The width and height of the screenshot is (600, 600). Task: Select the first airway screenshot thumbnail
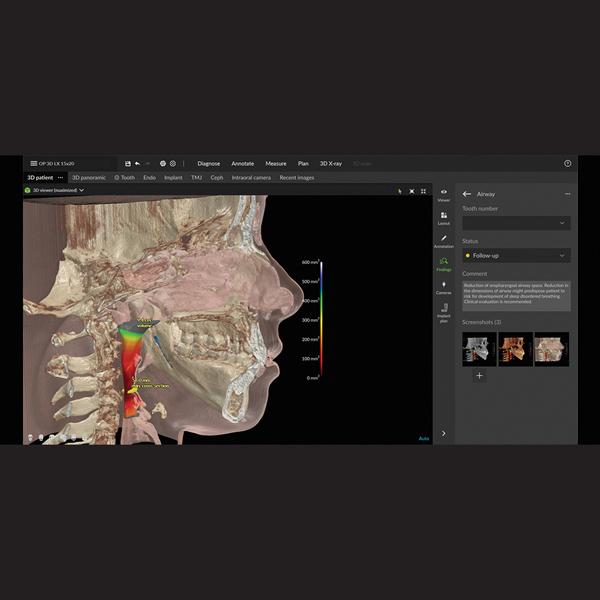[x=479, y=349]
